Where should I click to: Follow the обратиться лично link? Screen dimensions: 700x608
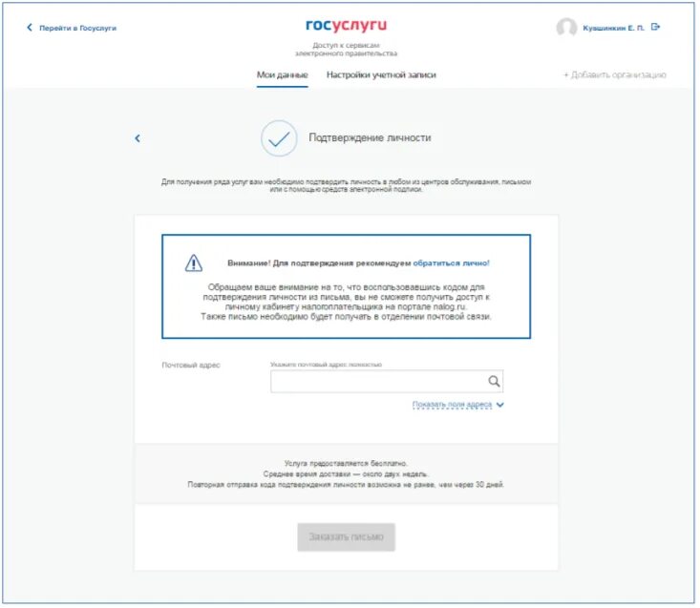point(451,263)
